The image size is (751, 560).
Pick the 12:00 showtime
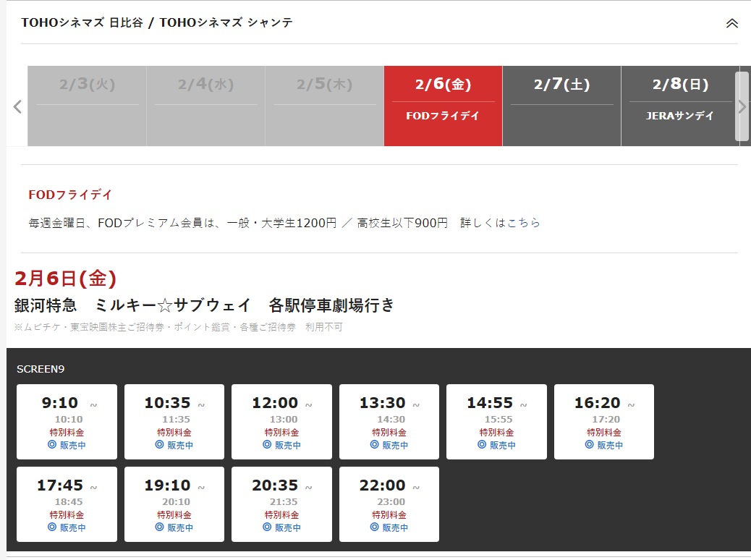click(x=281, y=421)
